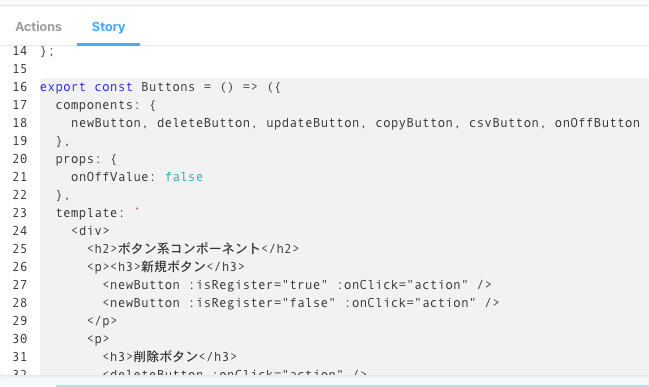Click the '<p>' tag on line 30
This screenshot has height=387, width=649.
(x=98, y=339)
